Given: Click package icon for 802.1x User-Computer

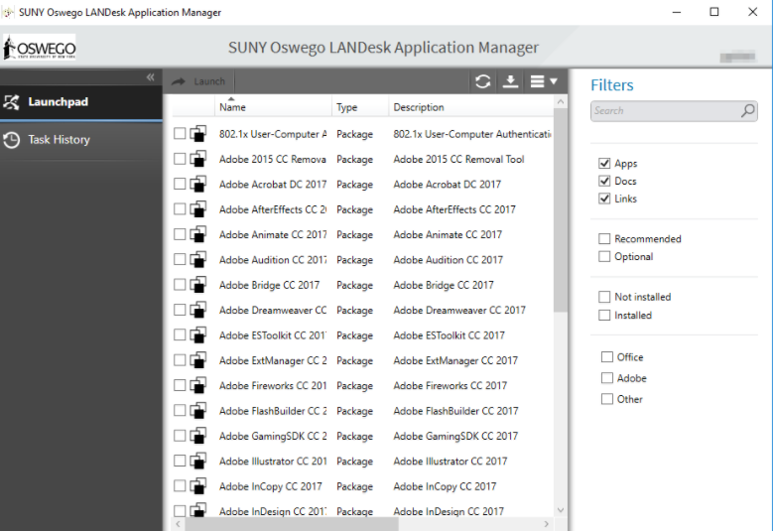Looking at the screenshot, I should (x=198, y=133).
